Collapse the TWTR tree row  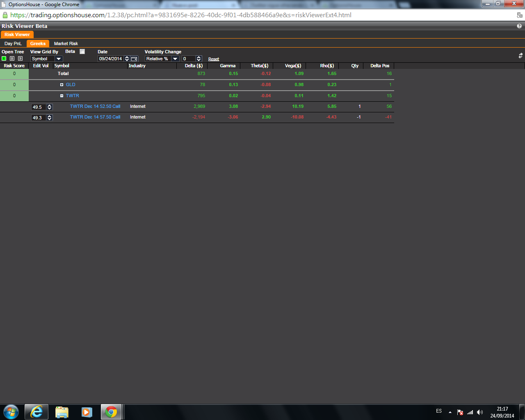tap(62, 96)
